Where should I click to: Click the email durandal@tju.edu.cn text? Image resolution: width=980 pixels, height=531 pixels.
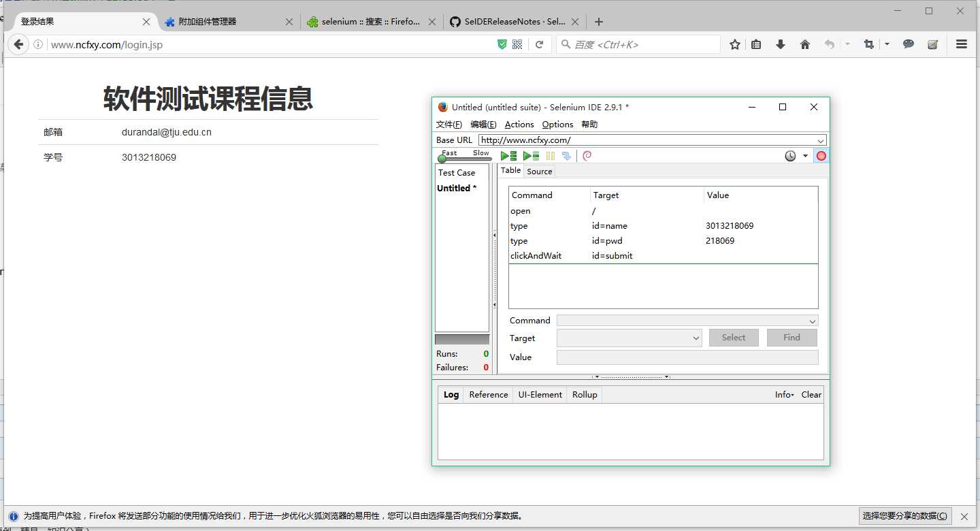click(x=167, y=132)
